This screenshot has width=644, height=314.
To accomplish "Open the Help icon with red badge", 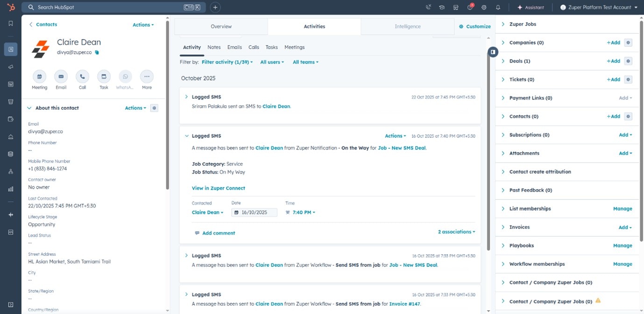I will coord(470,7).
